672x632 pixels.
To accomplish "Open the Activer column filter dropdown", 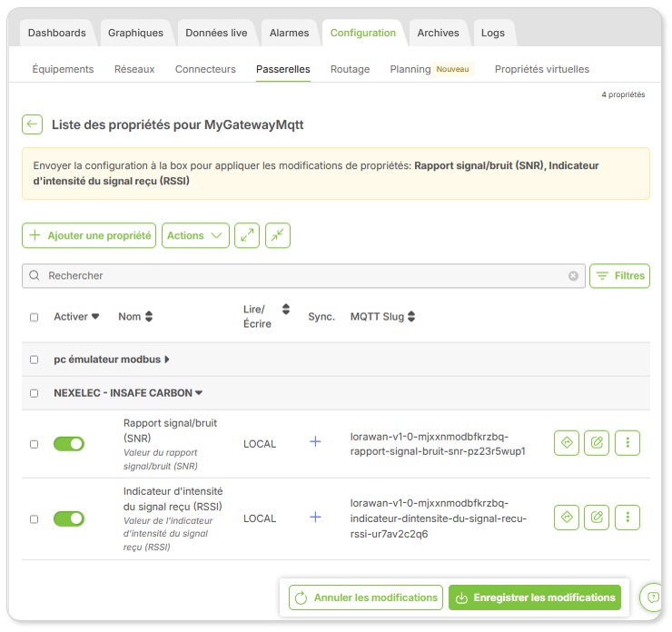I will point(95,317).
